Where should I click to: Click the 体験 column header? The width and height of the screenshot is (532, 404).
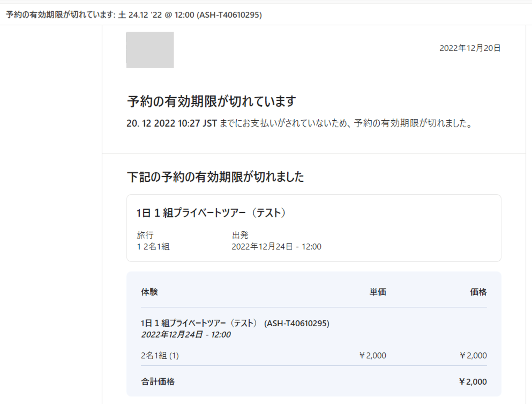pos(149,292)
